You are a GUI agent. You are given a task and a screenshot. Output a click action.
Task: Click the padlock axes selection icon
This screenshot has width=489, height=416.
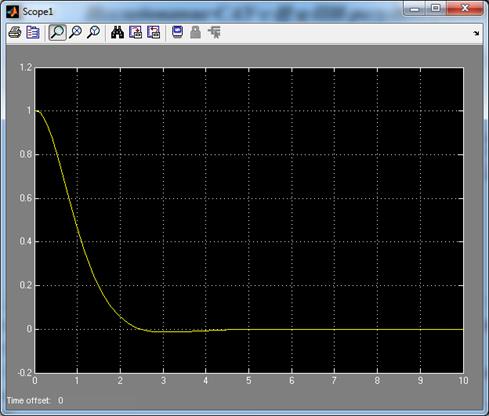pyautogui.click(x=195, y=33)
